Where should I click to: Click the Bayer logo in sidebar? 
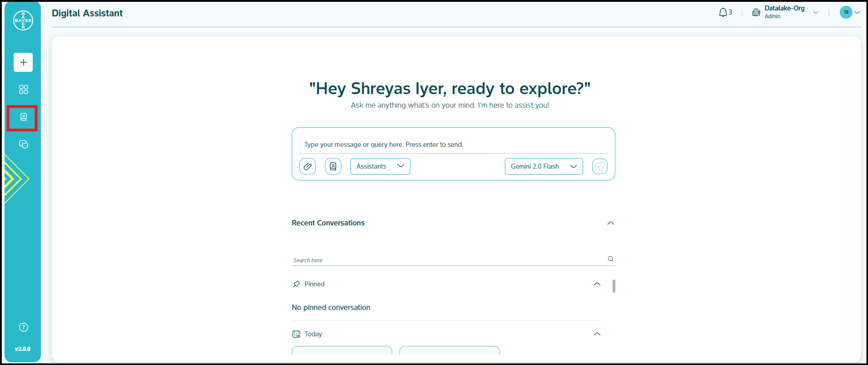23,20
